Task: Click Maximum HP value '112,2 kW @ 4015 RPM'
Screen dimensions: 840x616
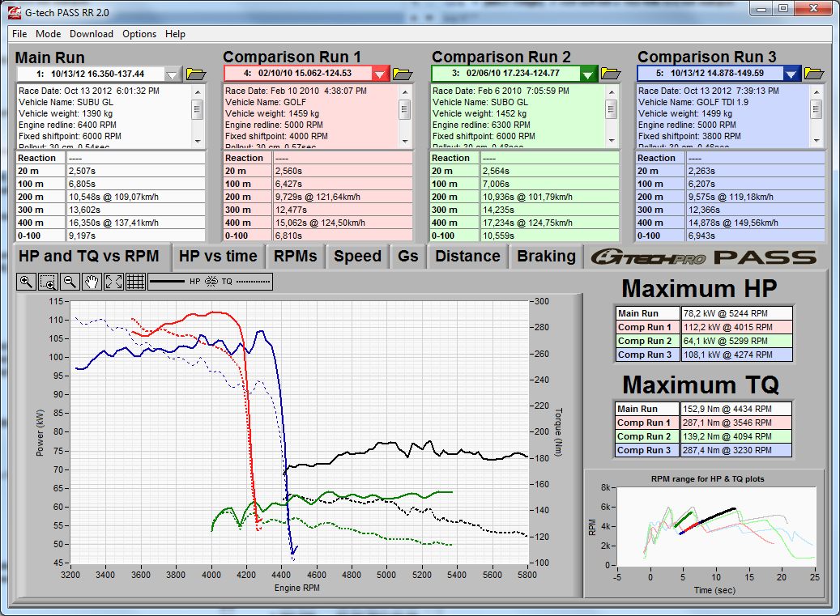Action: pos(736,327)
